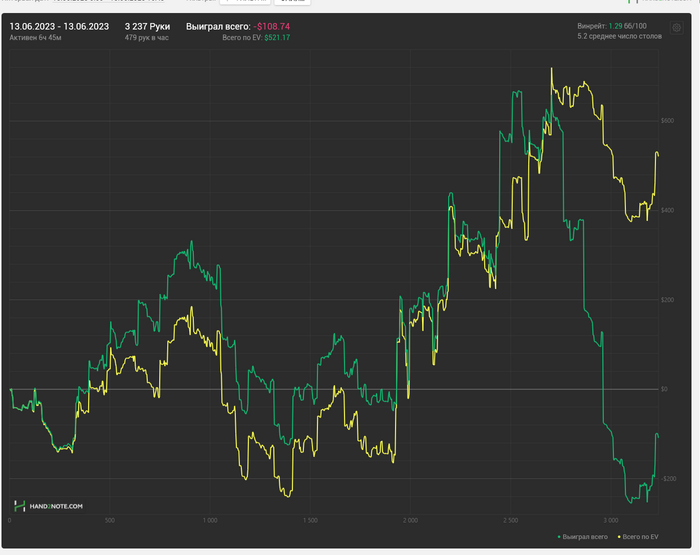
Task: Click the 3 000 hands x-axis label
Action: (x=611, y=520)
